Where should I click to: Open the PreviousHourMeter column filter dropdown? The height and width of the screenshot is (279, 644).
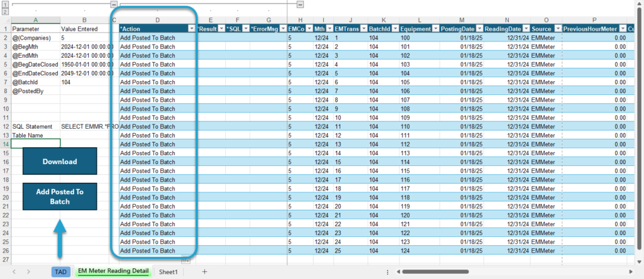(622, 29)
